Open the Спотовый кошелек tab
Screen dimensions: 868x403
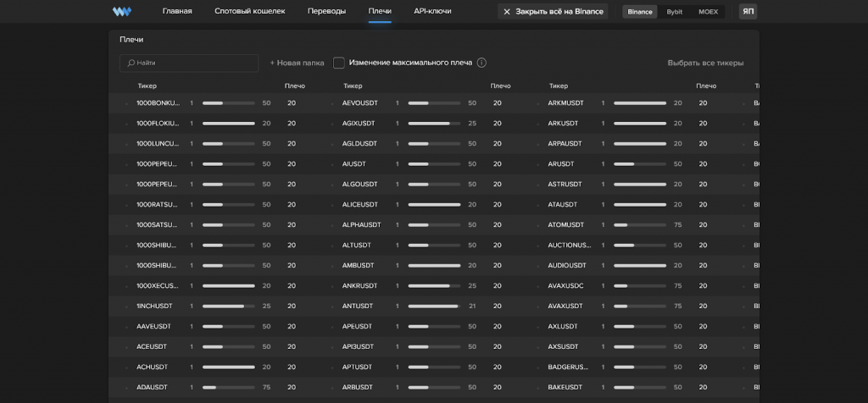click(250, 11)
